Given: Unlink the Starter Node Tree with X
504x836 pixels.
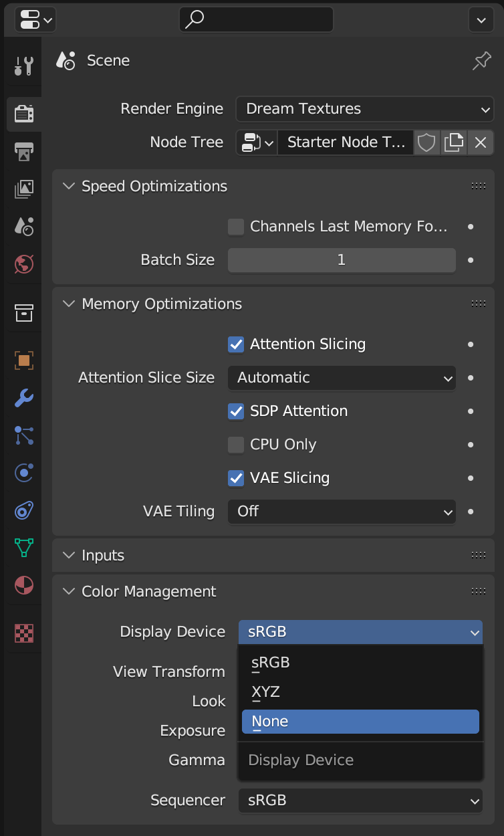Looking at the screenshot, I should click(x=480, y=142).
